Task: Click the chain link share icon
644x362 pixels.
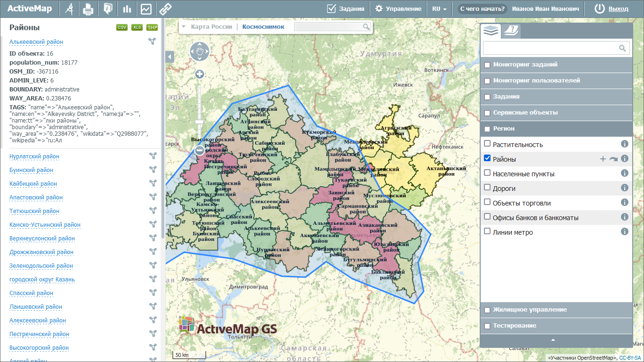Action: (x=165, y=8)
